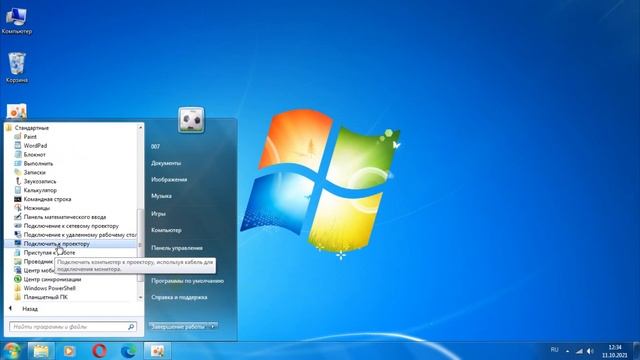Open the network tray icon

[x=579, y=351]
